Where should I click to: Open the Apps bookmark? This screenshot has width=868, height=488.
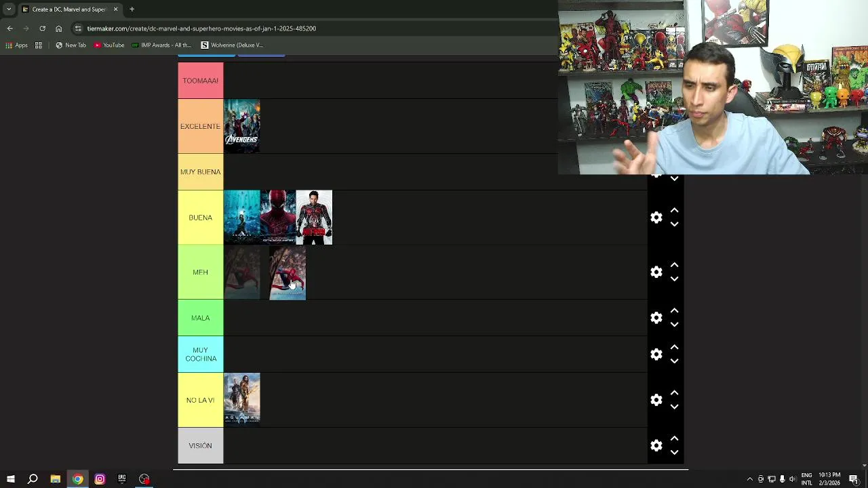16,45
